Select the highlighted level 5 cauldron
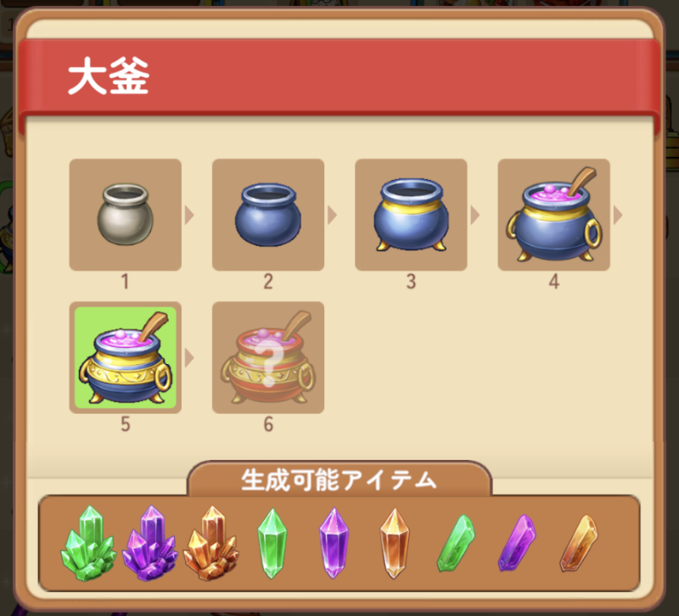Screen dimensions: 679x616 [x=125, y=357]
